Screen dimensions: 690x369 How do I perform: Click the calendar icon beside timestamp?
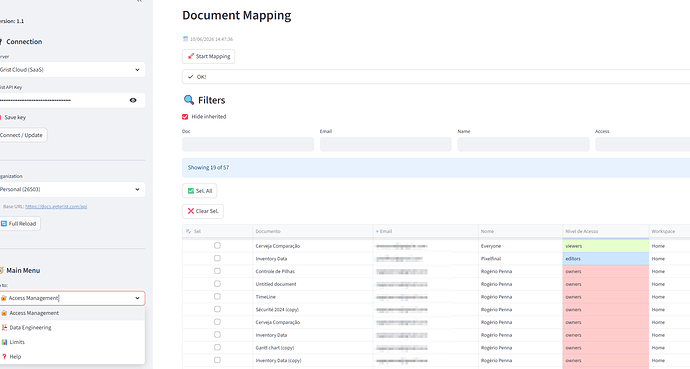[185, 39]
